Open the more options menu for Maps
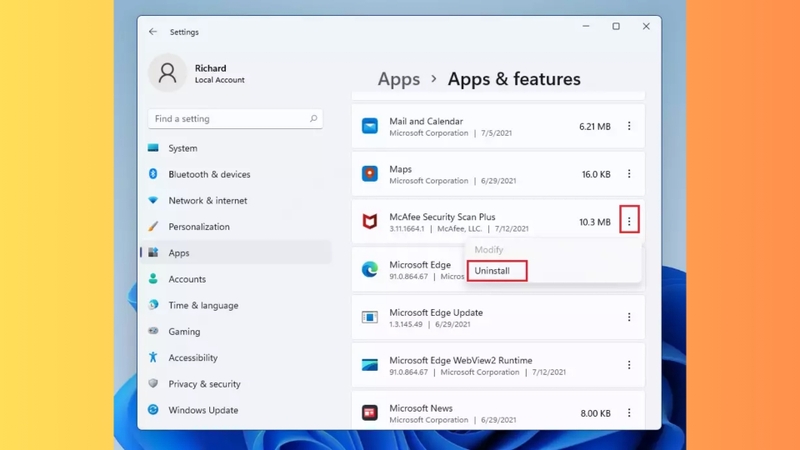This screenshot has height=450, width=800. [629, 174]
